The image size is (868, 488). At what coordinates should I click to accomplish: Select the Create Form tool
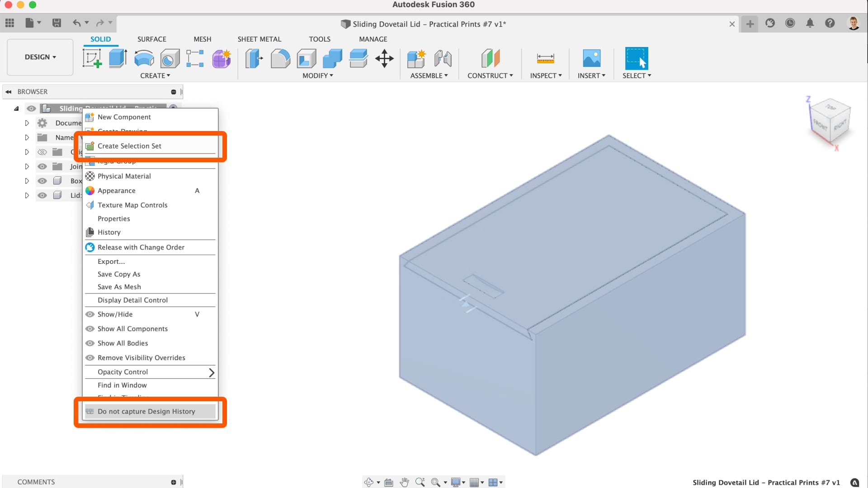[x=222, y=59]
